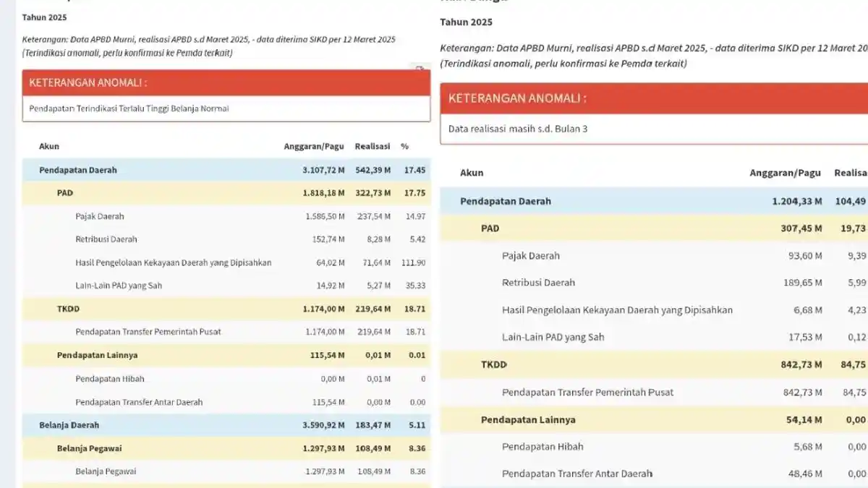
Task: Click the 'TKDD' label beside 842,73 M
Action: pyautogui.click(x=494, y=364)
